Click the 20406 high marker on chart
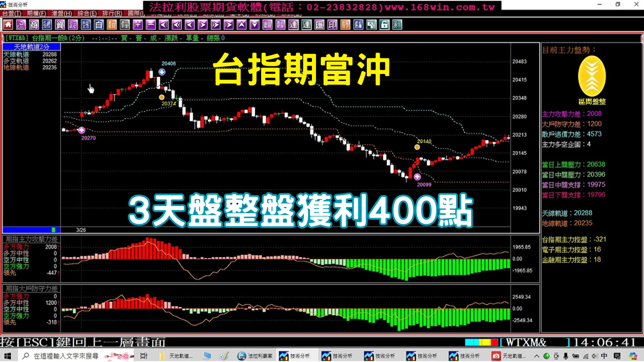Image resolution: width=644 pixels, height=362 pixels. click(x=162, y=72)
